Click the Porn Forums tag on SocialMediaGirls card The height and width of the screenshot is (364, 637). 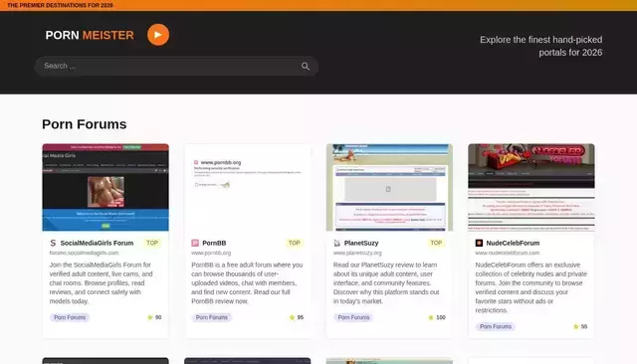70,317
